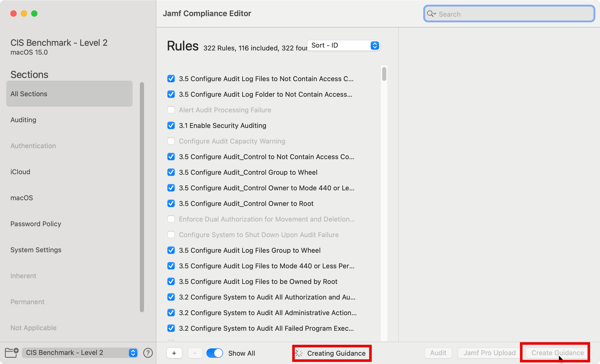The height and width of the screenshot is (364, 600).
Task: Select the Auditing section
Action: pos(23,120)
